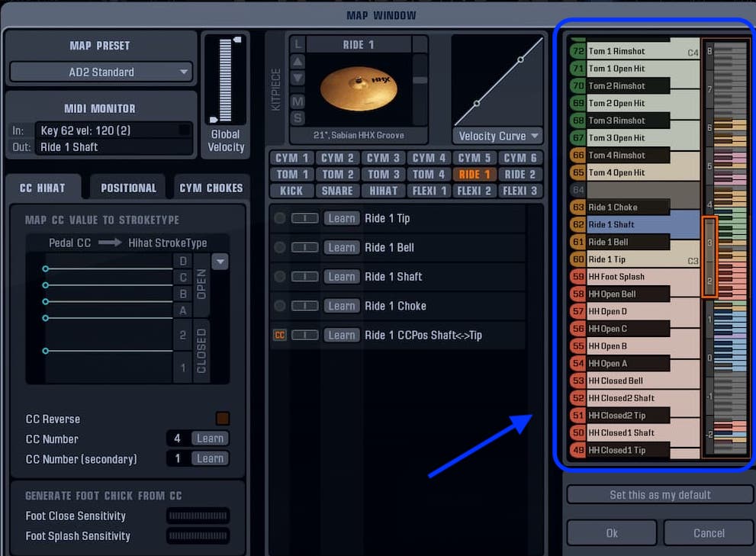Click Learn next to CC Number

pyautogui.click(x=211, y=439)
